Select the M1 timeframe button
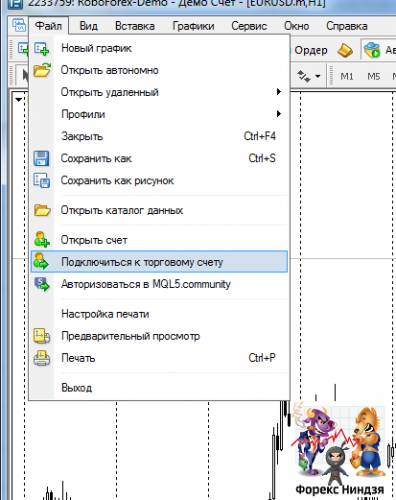 click(347, 77)
